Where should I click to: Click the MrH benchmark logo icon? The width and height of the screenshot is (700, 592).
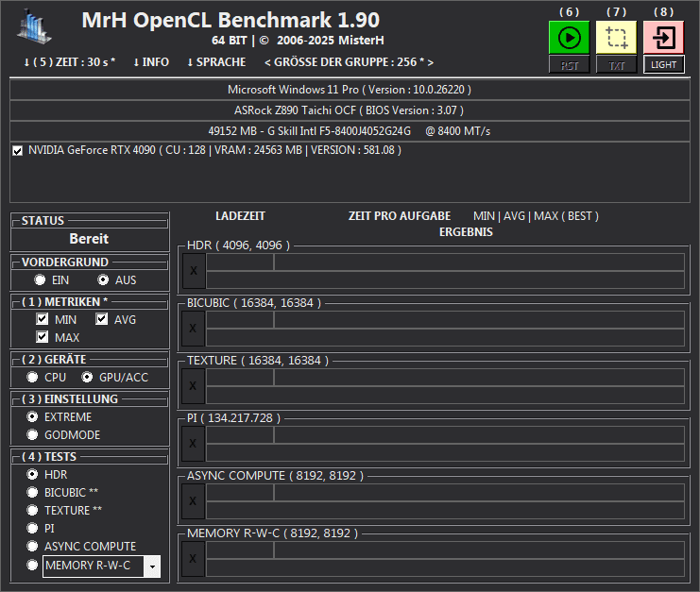[34, 26]
